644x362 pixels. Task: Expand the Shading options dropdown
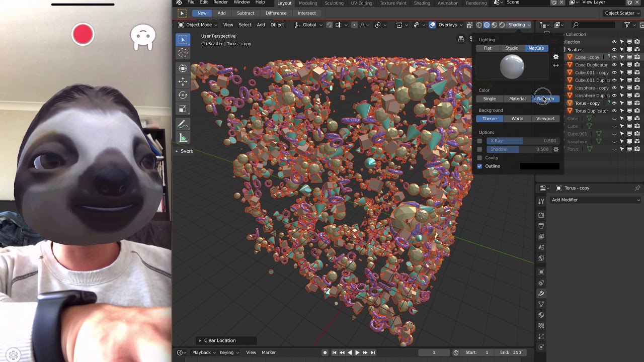pyautogui.click(x=519, y=25)
